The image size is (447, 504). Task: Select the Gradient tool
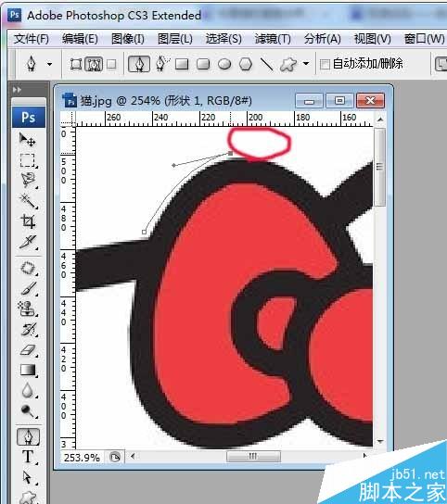[28, 370]
